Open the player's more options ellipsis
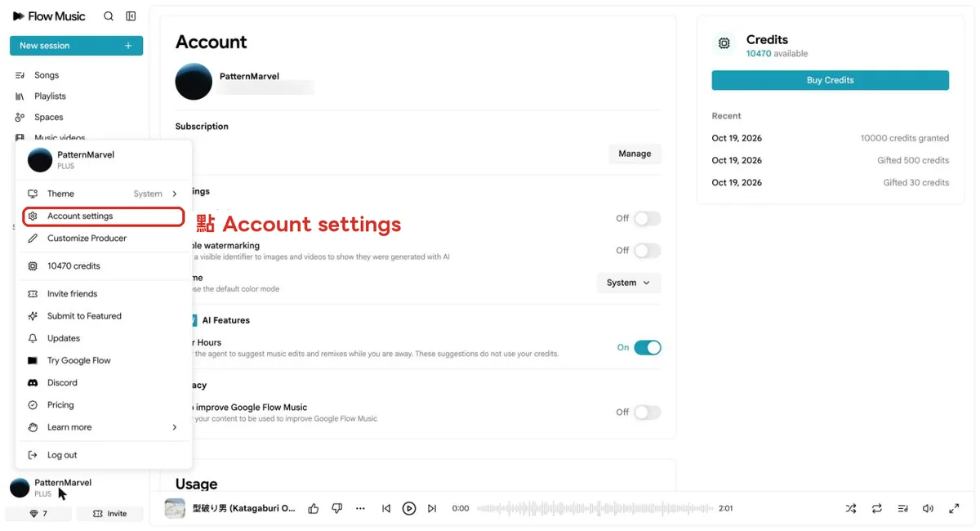Screen dimensions: 980x531 (x=360, y=508)
